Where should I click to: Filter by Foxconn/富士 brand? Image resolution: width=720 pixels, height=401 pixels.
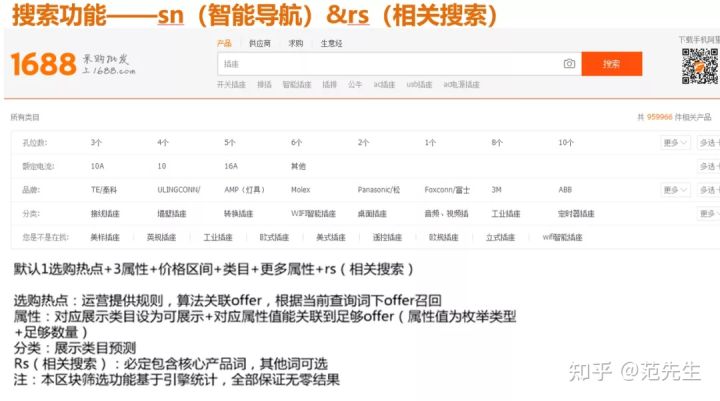pos(447,190)
